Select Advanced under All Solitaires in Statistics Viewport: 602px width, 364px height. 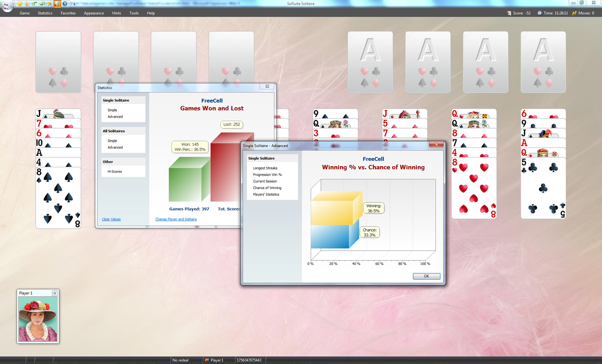(x=115, y=147)
